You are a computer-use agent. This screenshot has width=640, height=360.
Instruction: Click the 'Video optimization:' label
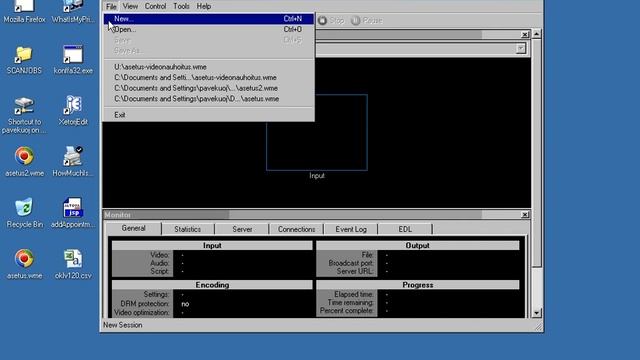tap(141, 313)
